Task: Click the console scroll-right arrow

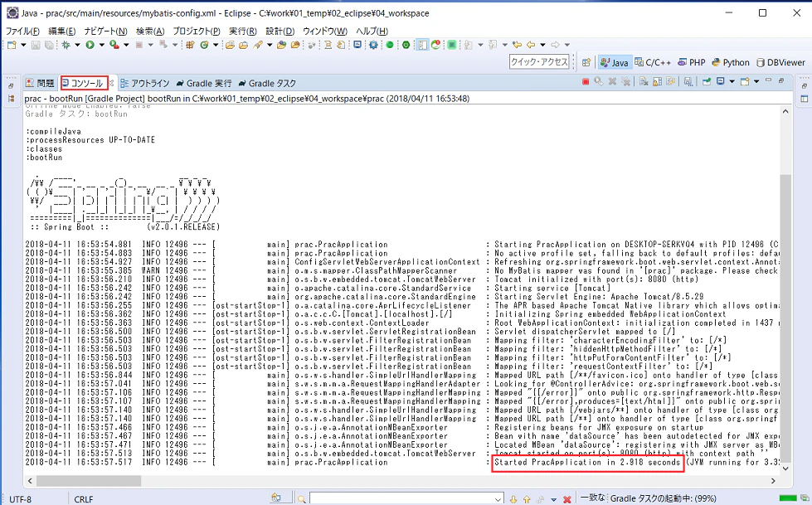Action: coord(773,481)
